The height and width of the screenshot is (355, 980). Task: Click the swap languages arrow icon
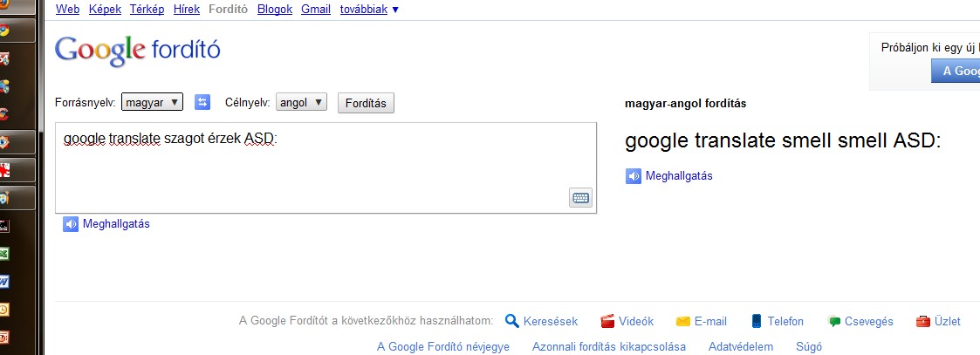click(x=202, y=103)
